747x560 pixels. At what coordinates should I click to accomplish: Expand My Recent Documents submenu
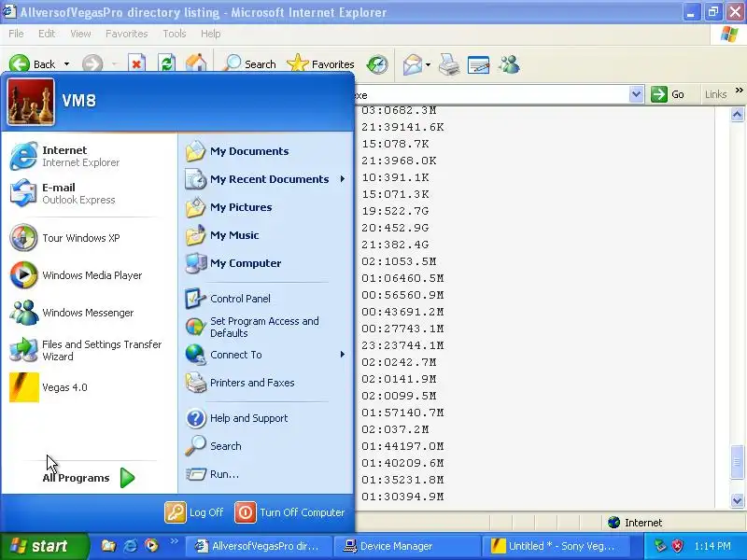(266, 179)
